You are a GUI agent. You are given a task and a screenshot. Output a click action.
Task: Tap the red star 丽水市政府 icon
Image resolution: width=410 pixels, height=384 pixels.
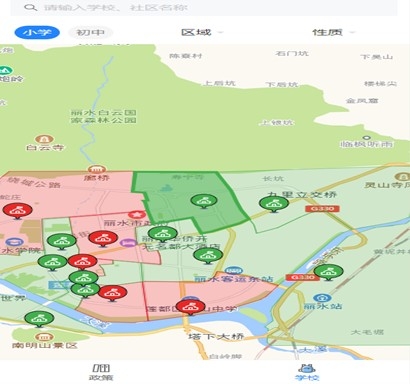pyautogui.click(x=137, y=215)
